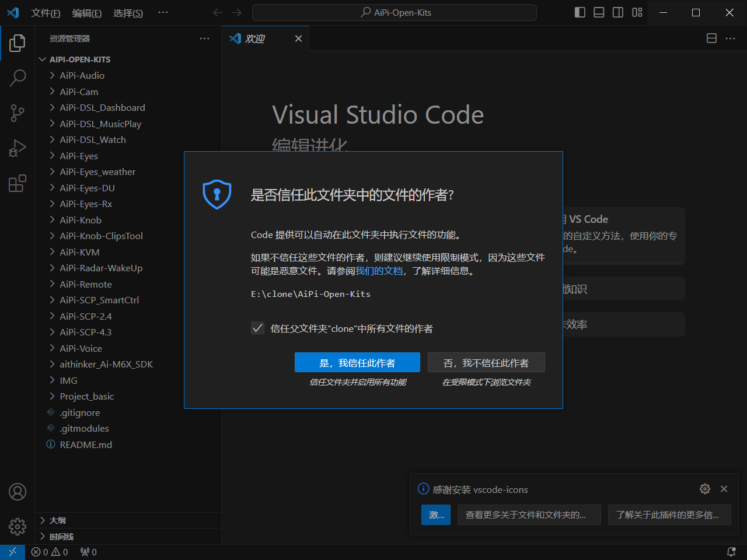The width and height of the screenshot is (747, 560).
Task: Close the 欢迎 tab
Action: 298,38
